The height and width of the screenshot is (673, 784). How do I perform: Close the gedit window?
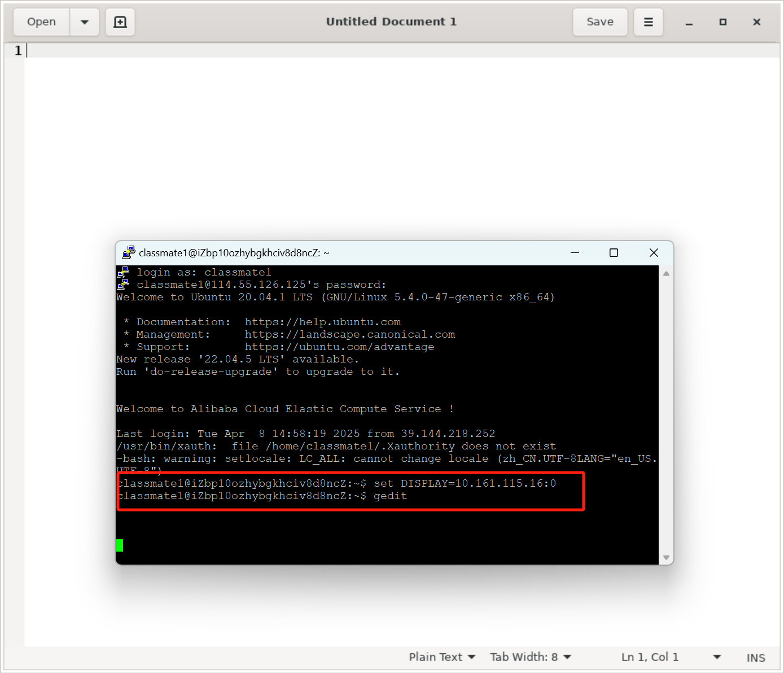757,22
